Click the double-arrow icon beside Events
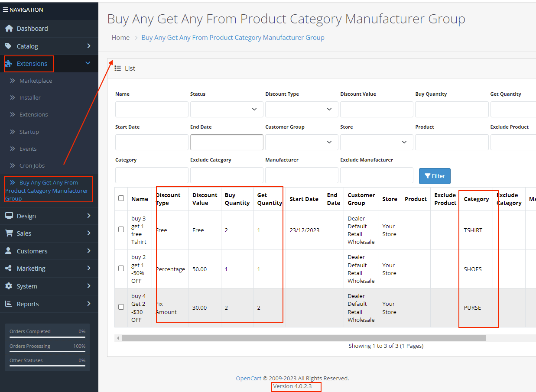This screenshot has width=536, height=392. pyautogui.click(x=13, y=149)
